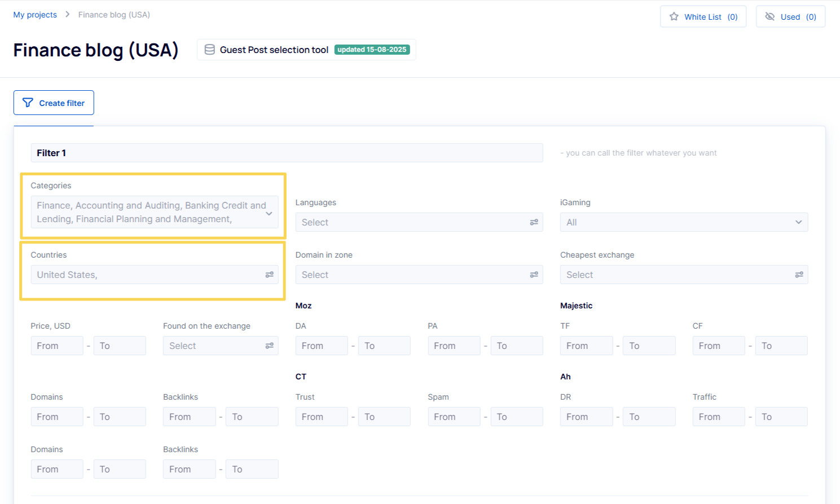The width and height of the screenshot is (840, 504).
Task: Open the Countries selector settings icon
Action: click(270, 275)
